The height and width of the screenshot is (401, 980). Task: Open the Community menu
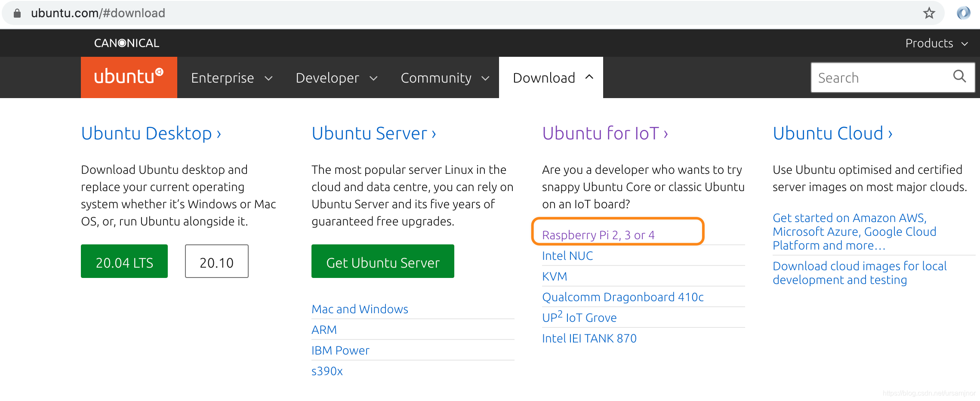(x=445, y=78)
